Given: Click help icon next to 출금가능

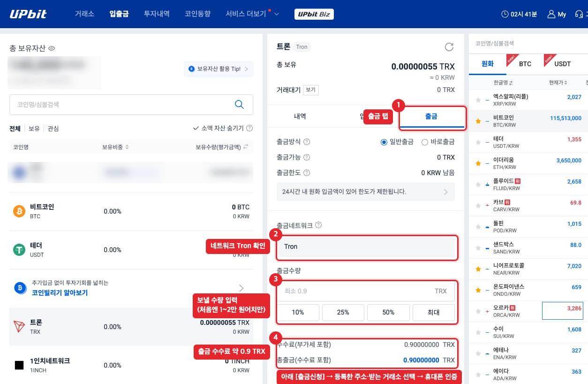Looking at the screenshot, I should [307, 157].
